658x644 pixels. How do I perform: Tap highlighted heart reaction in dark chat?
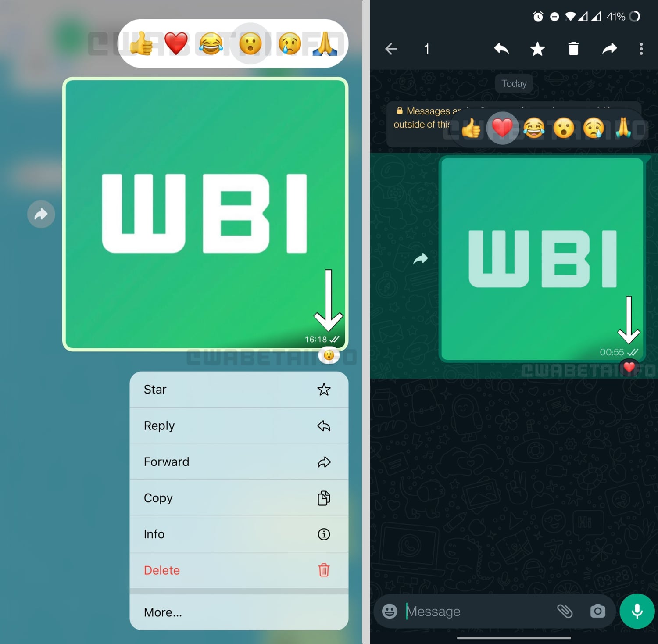(x=503, y=128)
